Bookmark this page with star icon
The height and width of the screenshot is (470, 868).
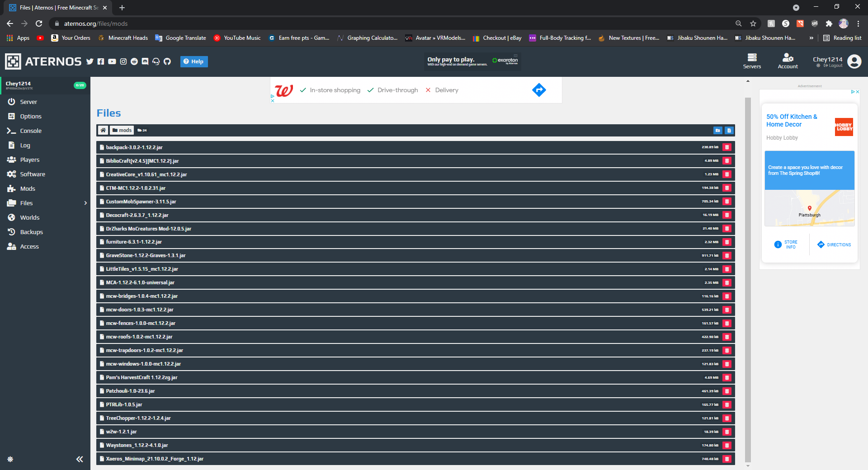pos(753,23)
